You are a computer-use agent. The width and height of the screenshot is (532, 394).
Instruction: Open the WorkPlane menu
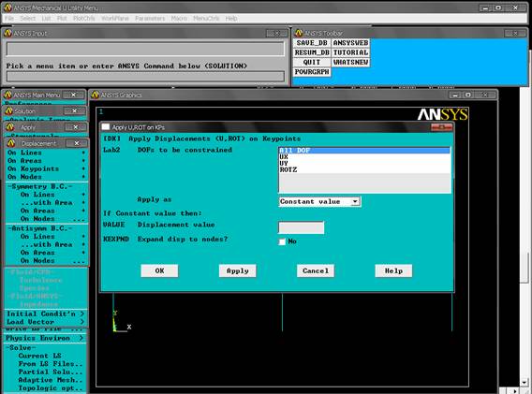[115, 19]
